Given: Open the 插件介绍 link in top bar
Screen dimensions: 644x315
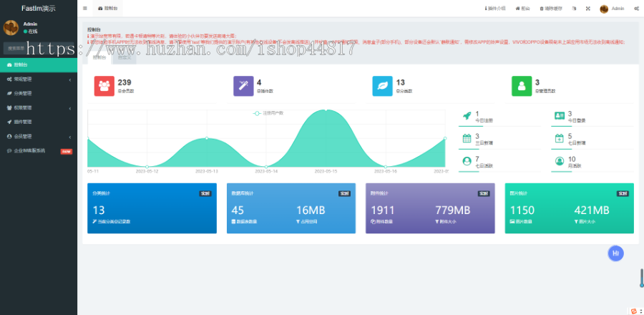Looking at the screenshot, I should tap(495, 8).
